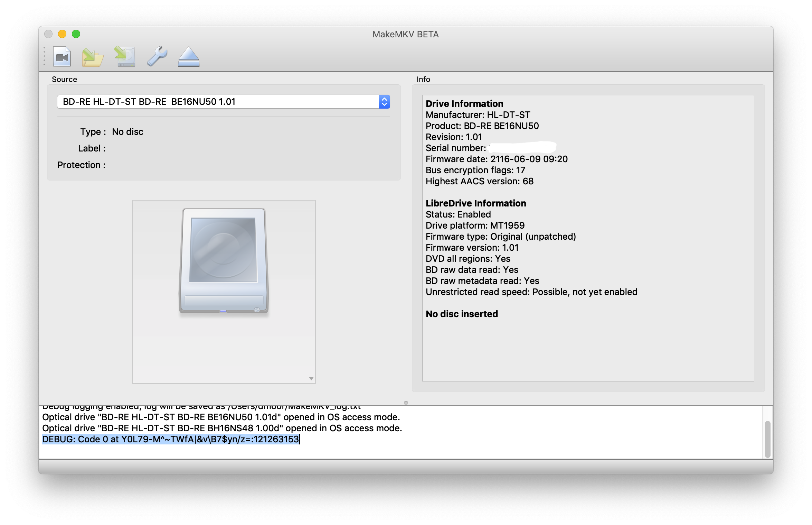Click the log panel vertical scrollbar
Image resolution: width=812 pixels, height=525 pixels.
coord(768,439)
